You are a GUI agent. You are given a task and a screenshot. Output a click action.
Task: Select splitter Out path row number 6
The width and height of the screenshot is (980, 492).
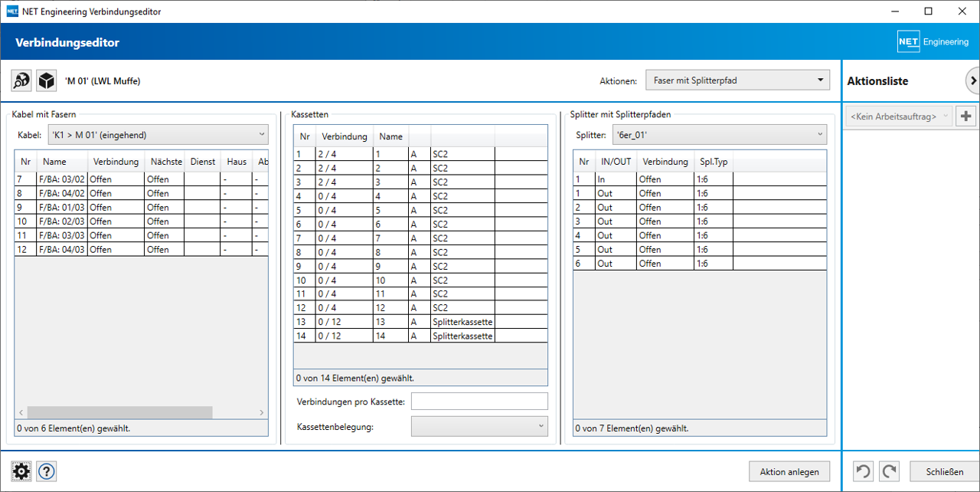(x=700, y=263)
